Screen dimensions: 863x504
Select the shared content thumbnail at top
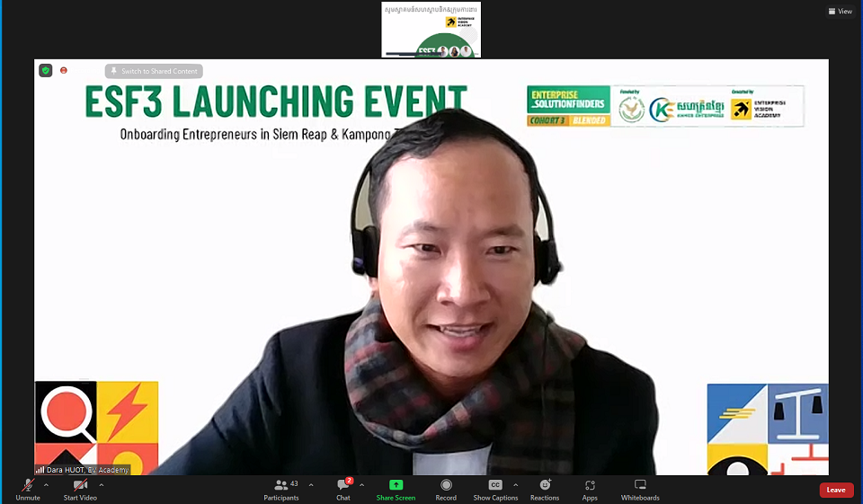tap(431, 30)
